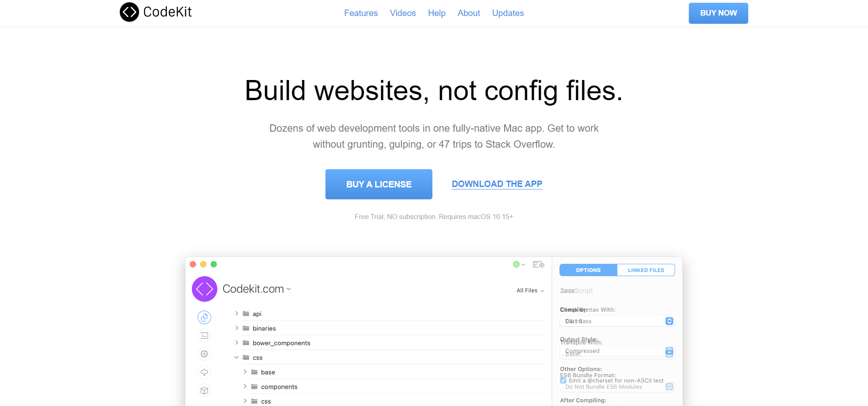Click the binaries folder icon

(246, 328)
